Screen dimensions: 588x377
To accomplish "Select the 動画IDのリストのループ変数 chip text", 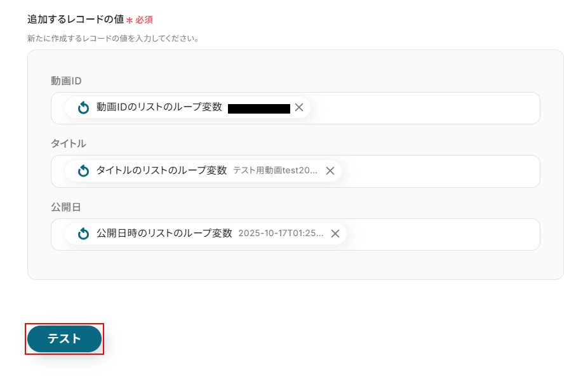I will (x=159, y=107).
